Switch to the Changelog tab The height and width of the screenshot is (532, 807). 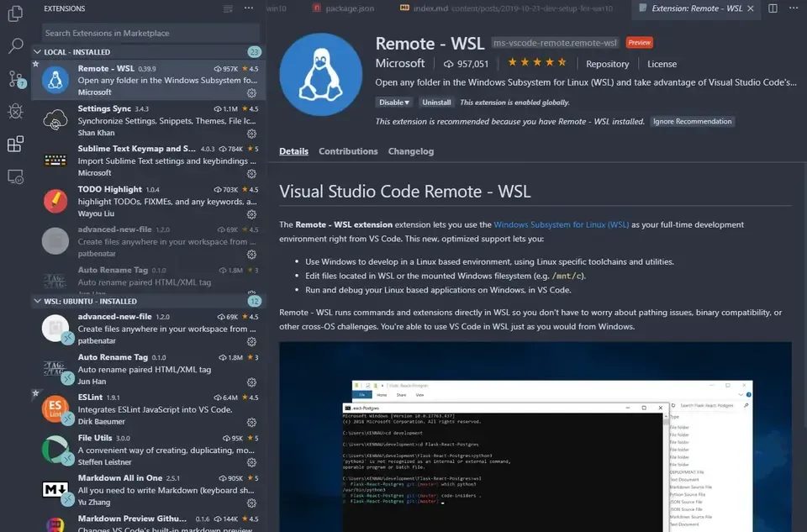[410, 150]
